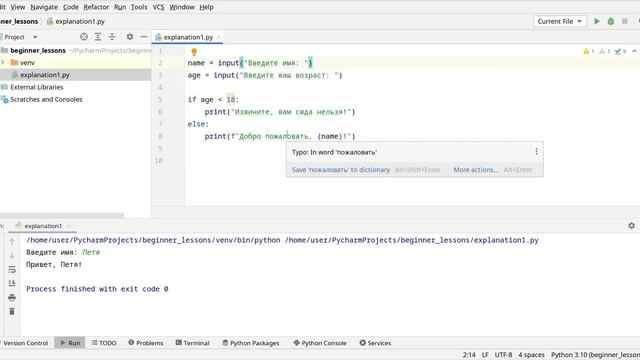Click the horizontal scrollbar under Project panel
Image resolution: width=640 pixels, height=360 pixels.
point(61,215)
